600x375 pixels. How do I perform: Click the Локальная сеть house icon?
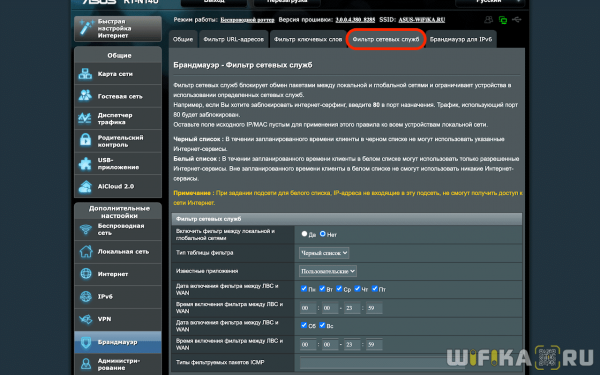coord(86,251)
